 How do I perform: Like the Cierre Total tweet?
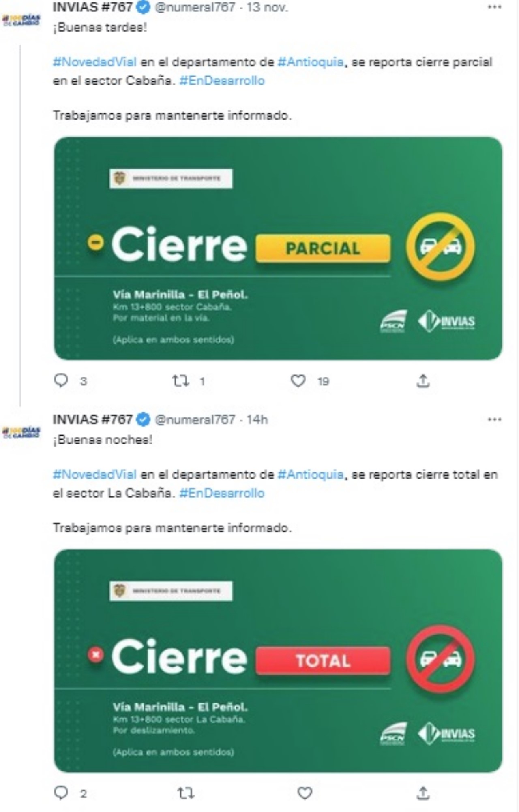pyautogui.click(x=305, y=793)
